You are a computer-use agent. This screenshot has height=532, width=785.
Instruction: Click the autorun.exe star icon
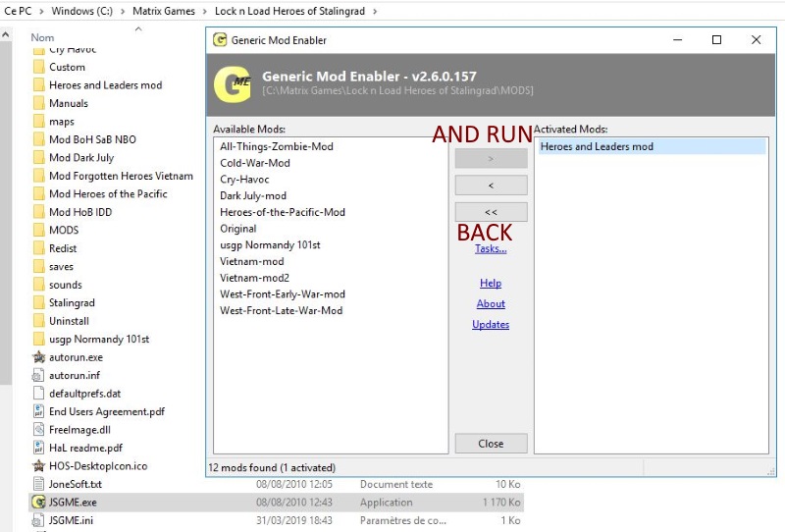pyautogui.click(x=38, y=357)
